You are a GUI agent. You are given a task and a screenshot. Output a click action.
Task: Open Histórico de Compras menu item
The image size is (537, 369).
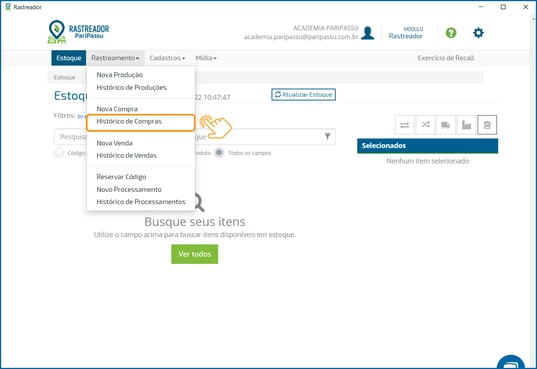[x=141, y=123]
